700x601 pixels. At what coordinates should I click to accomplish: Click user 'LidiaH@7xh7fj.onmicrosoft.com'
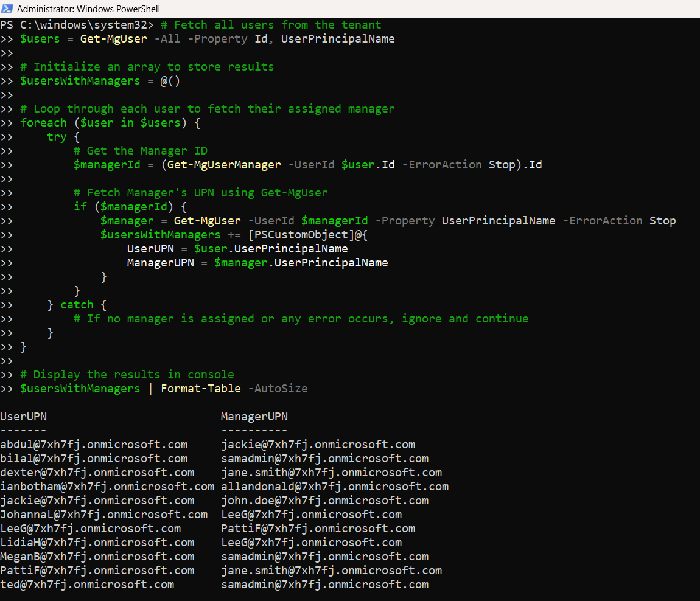coord(97,543)
